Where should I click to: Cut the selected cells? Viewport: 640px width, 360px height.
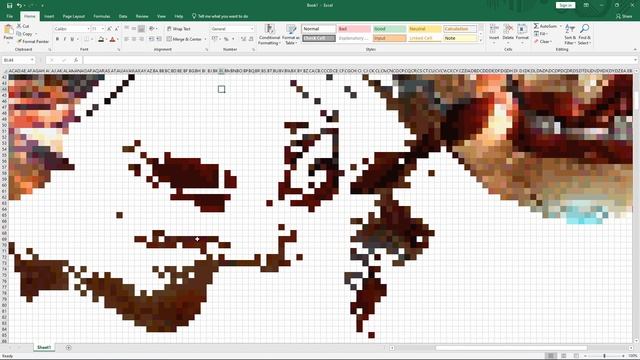click(x=23, y=26)
